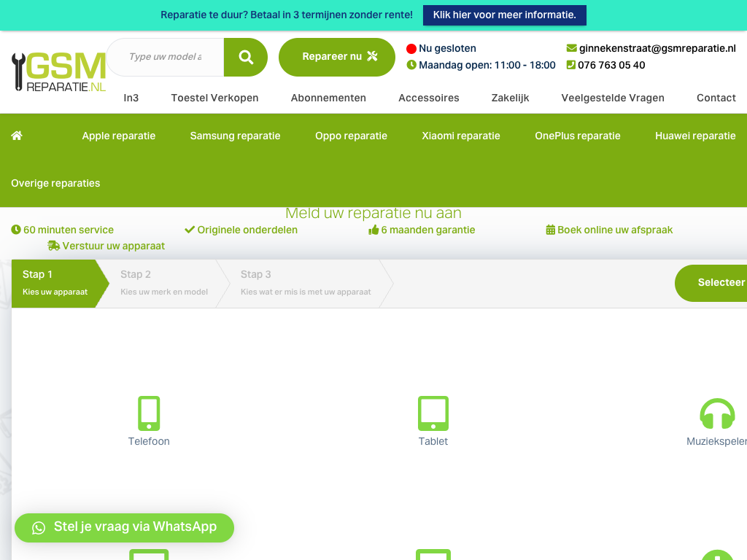Open WhatsApp chat via Stel je vraag button
The image size is (747, 560).
tap(125, 527)
